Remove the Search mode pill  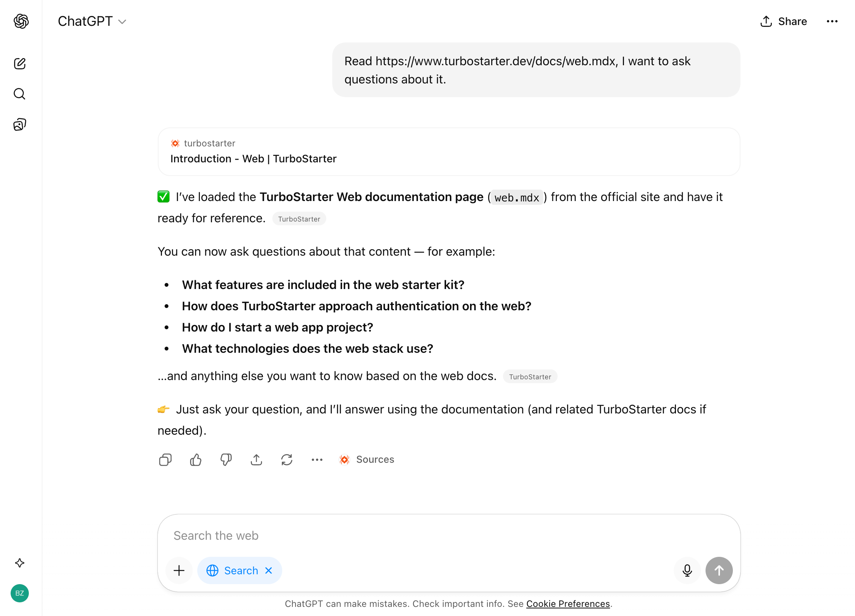click(269, 570)
